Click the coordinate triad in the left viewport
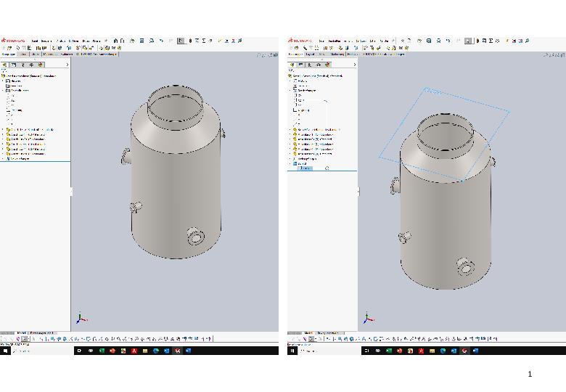The height and width of the screenshot is (392, 566). tap(81, 319)
